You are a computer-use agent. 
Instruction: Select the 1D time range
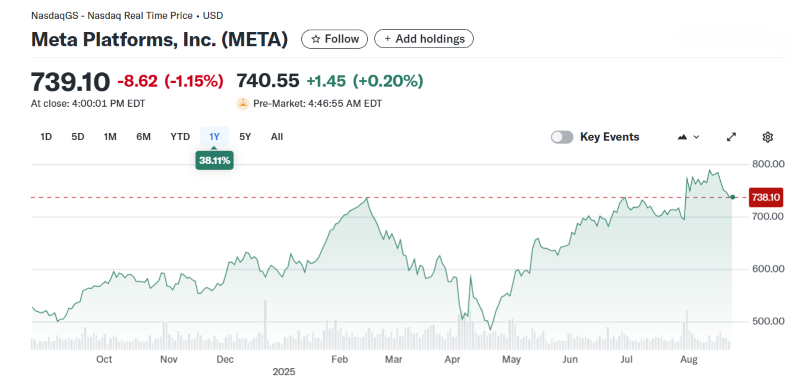[x=46, y=137]
